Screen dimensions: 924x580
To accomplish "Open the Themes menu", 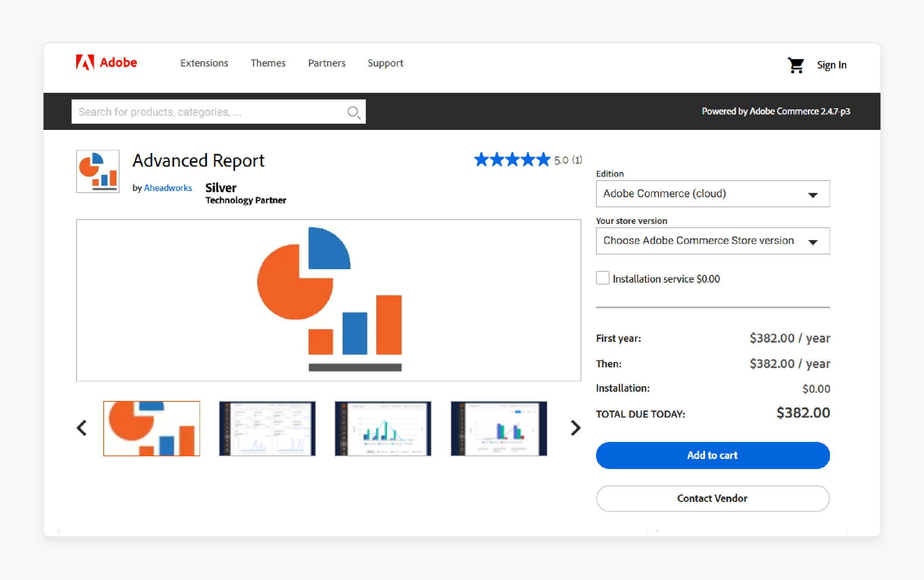I will [268, 63].
